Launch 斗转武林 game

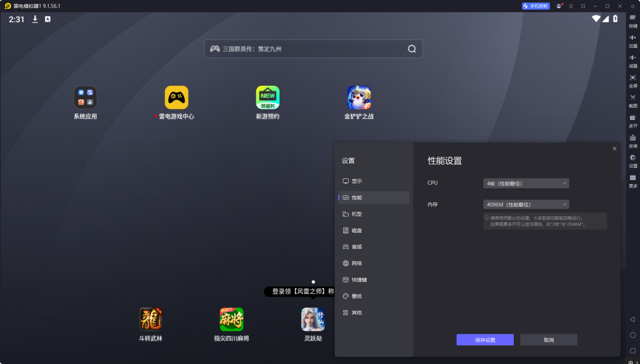(x=151, y=325)
